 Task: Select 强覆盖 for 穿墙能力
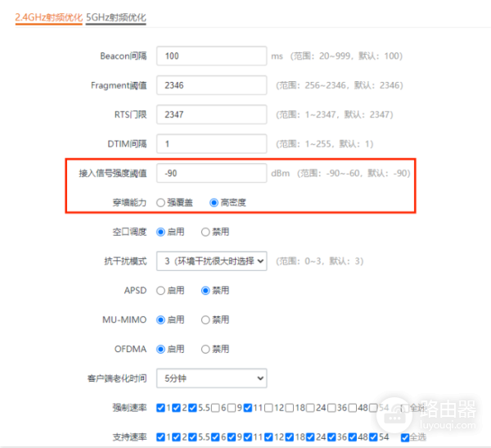pos(161,202)
